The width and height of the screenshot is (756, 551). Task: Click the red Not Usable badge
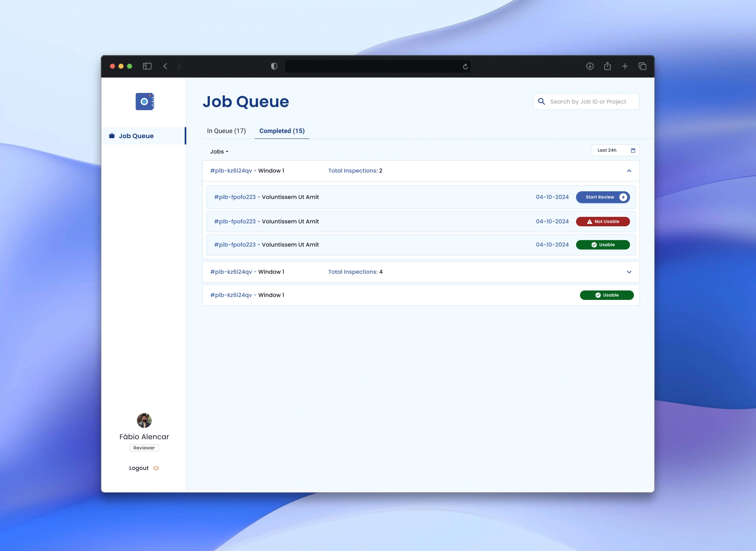602,222
